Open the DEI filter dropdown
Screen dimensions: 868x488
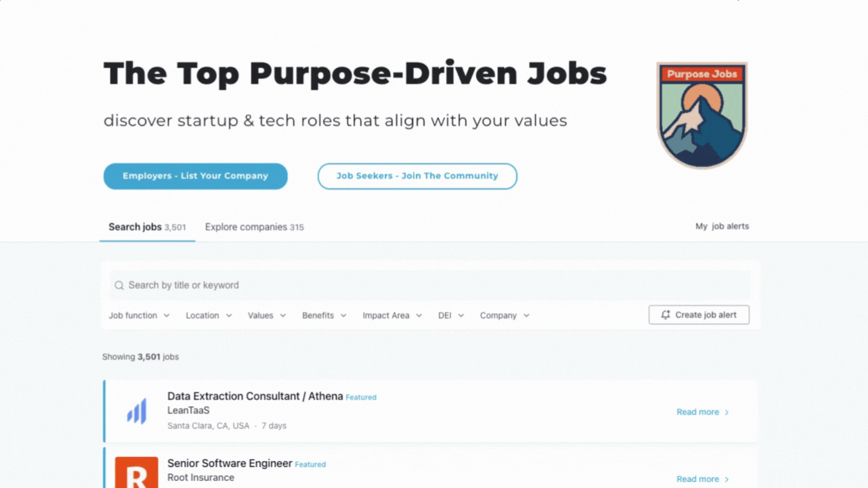pyautogui.click(x=451, y=315)
